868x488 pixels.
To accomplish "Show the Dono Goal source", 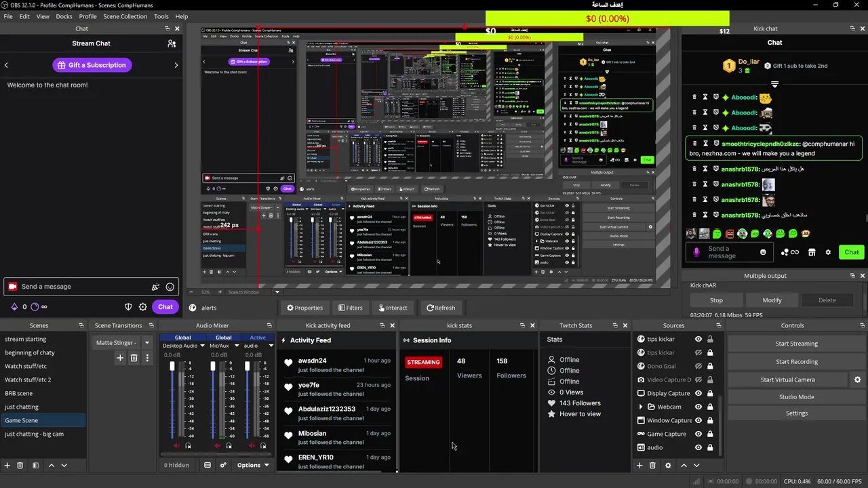I will click(698, 366).
